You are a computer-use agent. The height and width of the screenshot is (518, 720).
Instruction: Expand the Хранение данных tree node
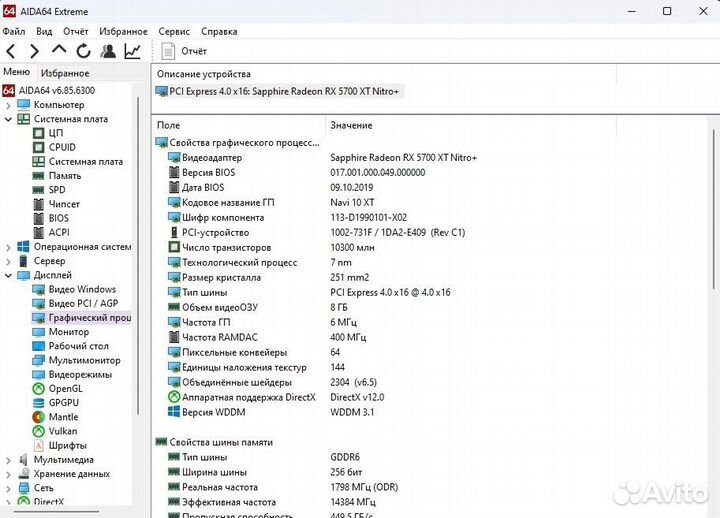(8, 474)
